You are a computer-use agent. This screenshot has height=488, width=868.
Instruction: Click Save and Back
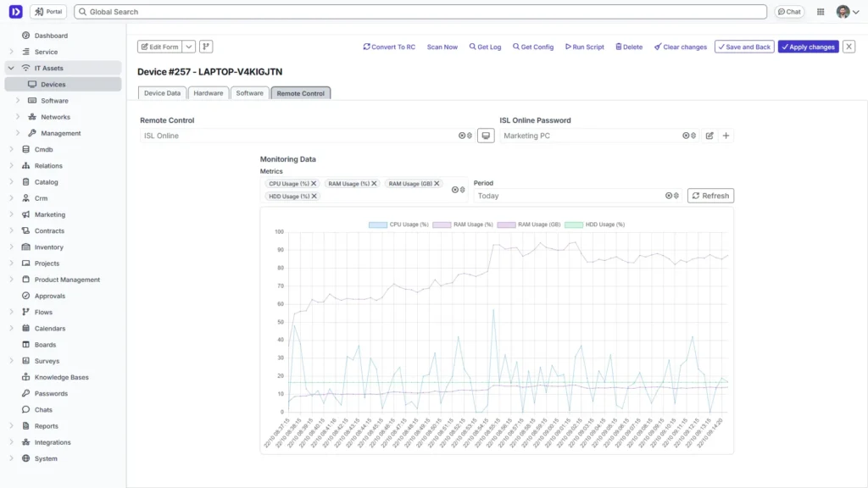coord(743,47)
